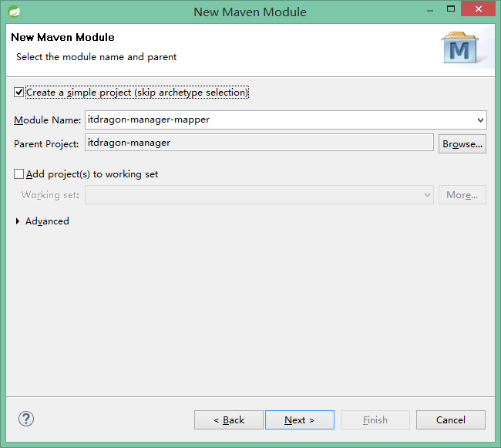Viewport: 501px width, 448px height.
Task: Click the Module Name input field
Action: (286, 120)
